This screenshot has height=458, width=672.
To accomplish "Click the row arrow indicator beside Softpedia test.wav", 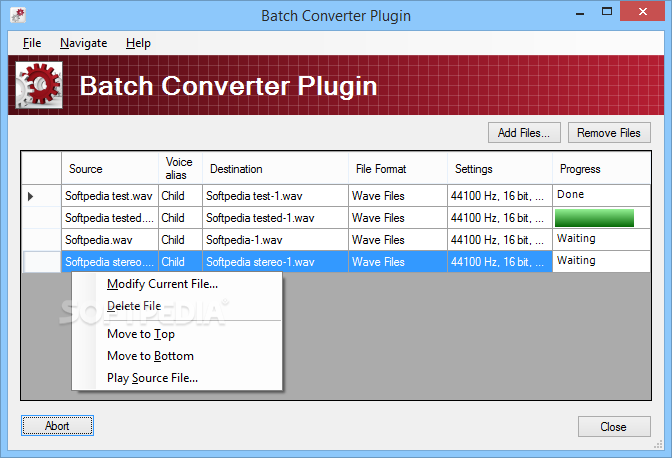I will click(30, 196).
